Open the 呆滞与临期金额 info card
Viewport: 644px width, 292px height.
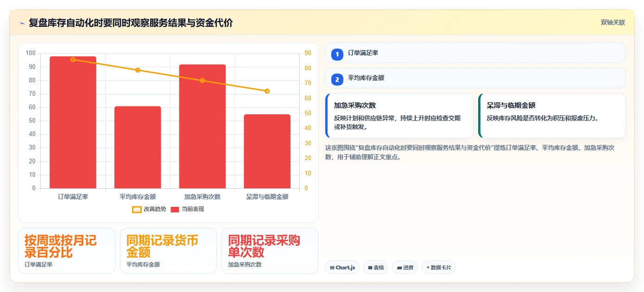coord(552,116)
